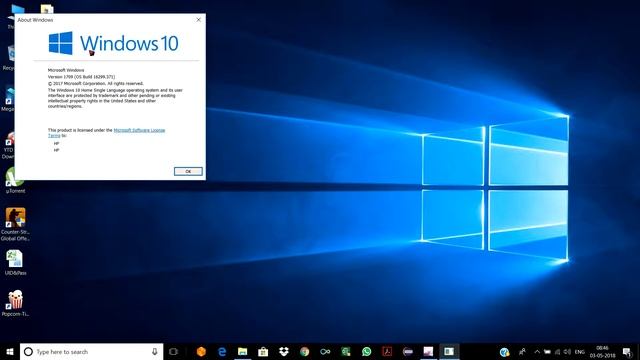The width and height of the screenshot is (640, 360).
Task: Launch the orange cube app on taskbar
Action: click(201, 351)
